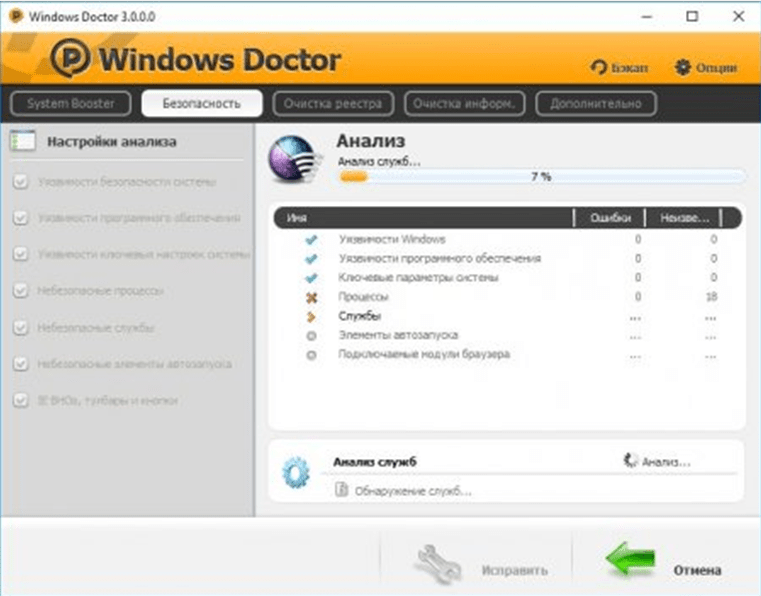
Task: Click the Windows Doctor logo icon
Action: (x=71, y=58)
